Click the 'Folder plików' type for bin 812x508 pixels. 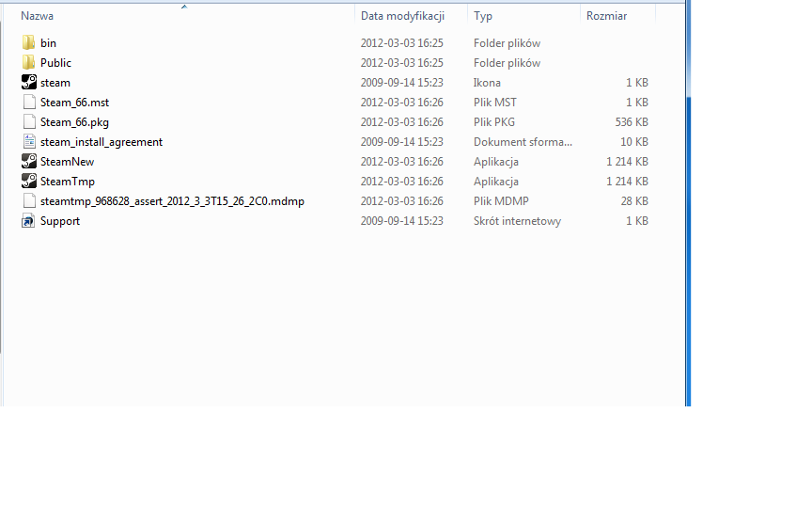click(507, 43)
